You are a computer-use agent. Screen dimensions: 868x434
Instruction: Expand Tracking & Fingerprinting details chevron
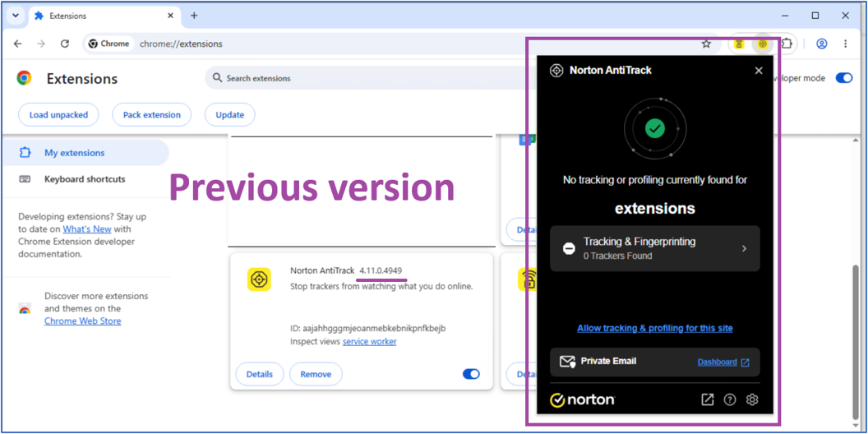[x=744, y=248]
